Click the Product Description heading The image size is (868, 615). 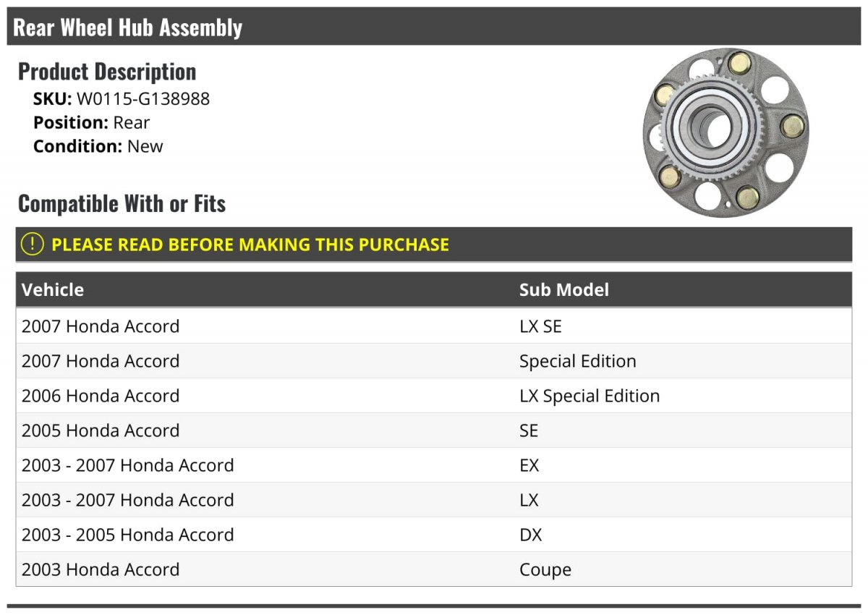pyautogui.click(x=107, y=72)
